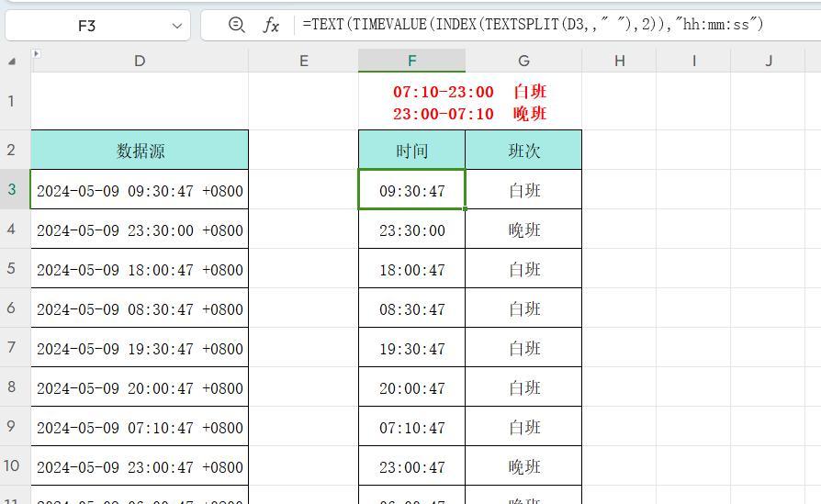The width and height of the screenshot is (821, 504).
Task: Open the fx insert function dialog
Action: click(x=271, y=25)
